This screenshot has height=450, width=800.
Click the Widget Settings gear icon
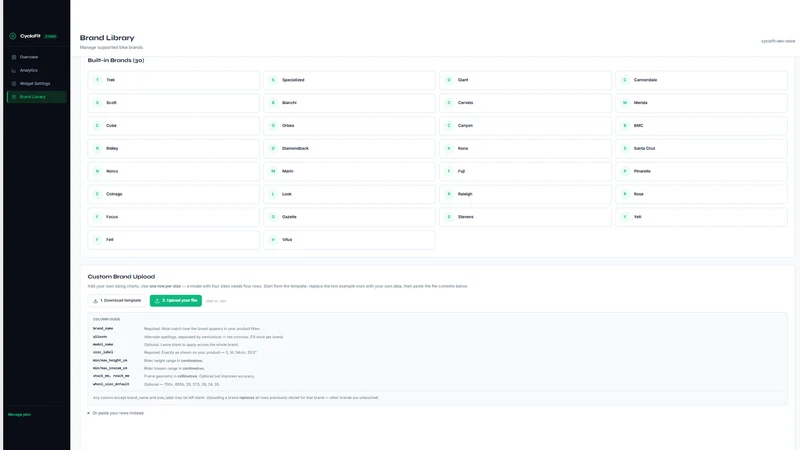click(x=14, y=84)
